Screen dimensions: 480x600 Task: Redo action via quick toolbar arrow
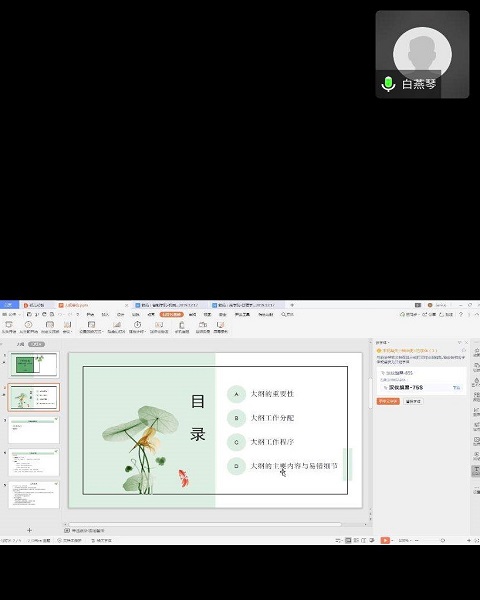coord(70,314)
